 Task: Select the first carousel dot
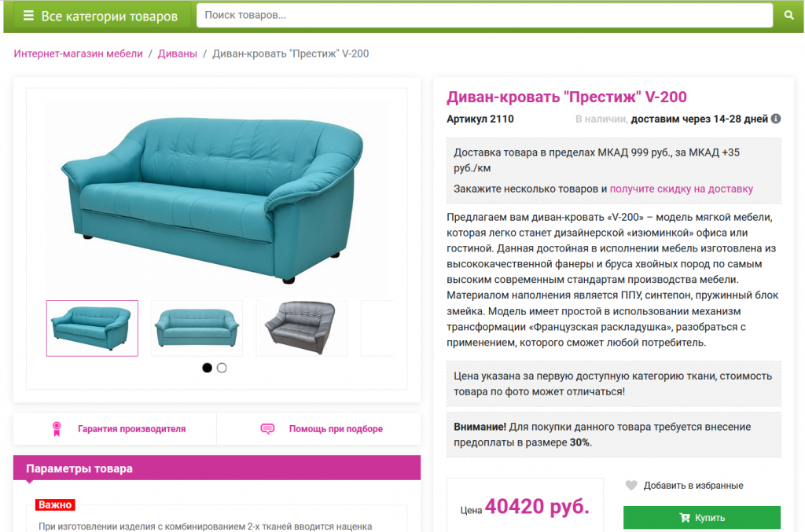click(207, 368)
